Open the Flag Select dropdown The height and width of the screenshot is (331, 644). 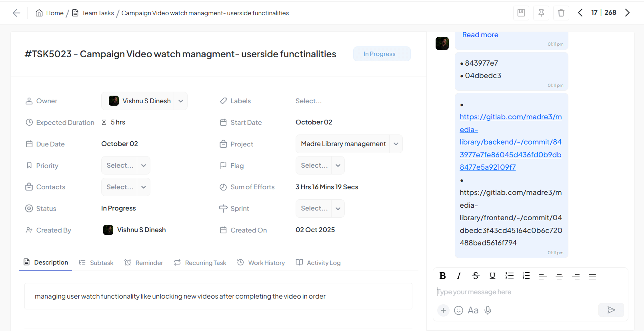(320, 165)
